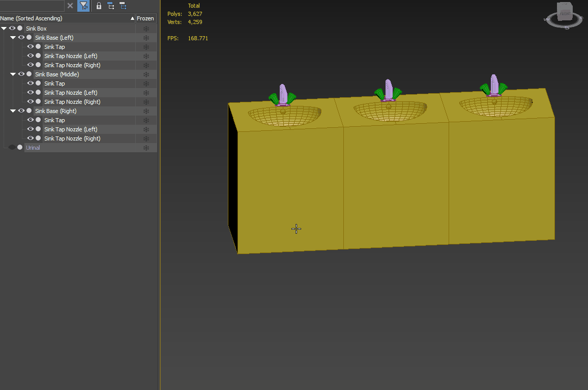This screenshot has height=390, width=588.
Task: Click the Name (Sorted Ascending) column header
Action: click(66, 18)
